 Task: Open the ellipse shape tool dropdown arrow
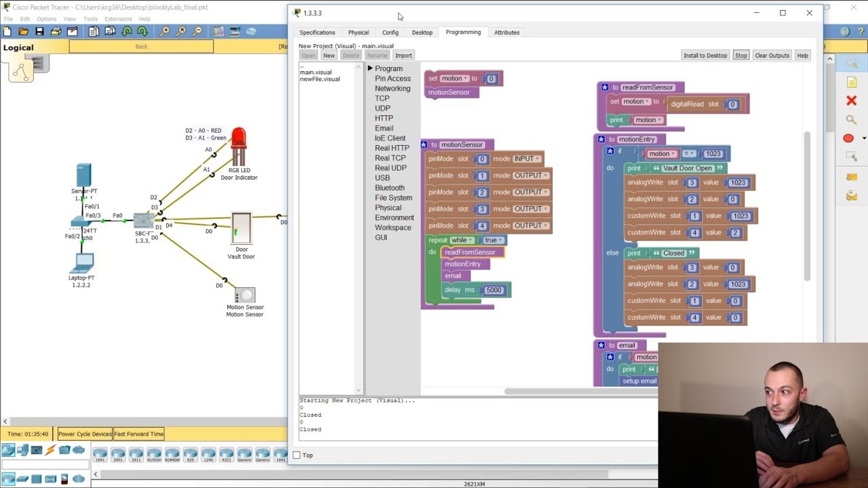(x=864, y=138)
